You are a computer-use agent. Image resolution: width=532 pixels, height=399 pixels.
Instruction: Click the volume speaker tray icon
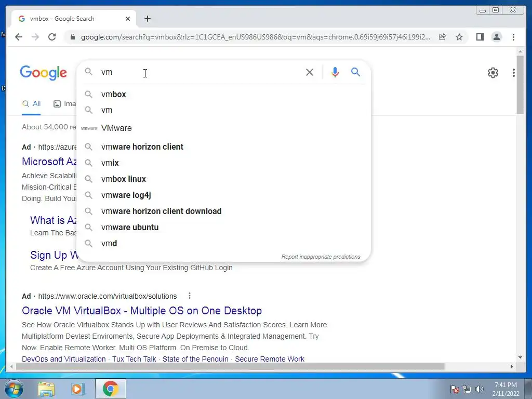(x=480, y=389)
